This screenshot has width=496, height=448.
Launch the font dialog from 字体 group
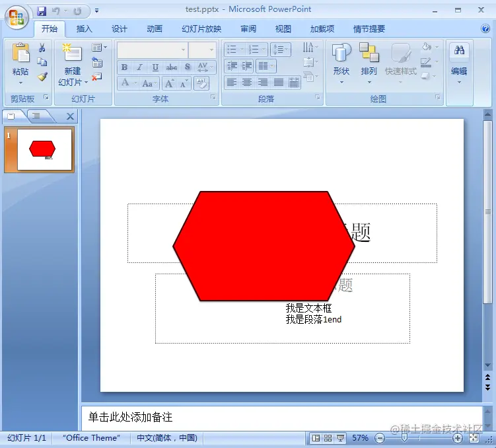[213, 97]
